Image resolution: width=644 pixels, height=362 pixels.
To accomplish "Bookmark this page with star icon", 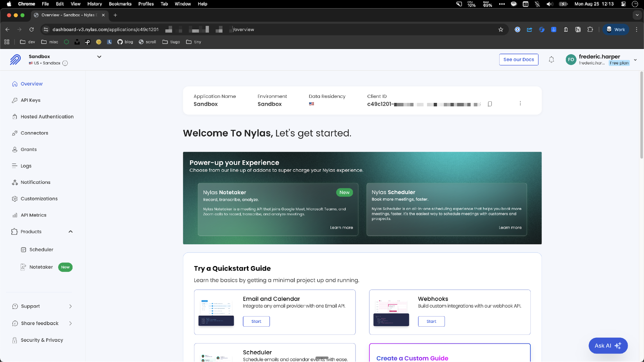I will pos(501,30).
